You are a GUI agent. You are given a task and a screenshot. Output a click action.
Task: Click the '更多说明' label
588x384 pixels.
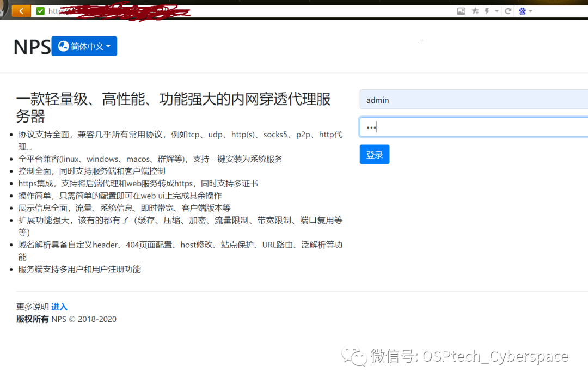click(x=33, y=307)
